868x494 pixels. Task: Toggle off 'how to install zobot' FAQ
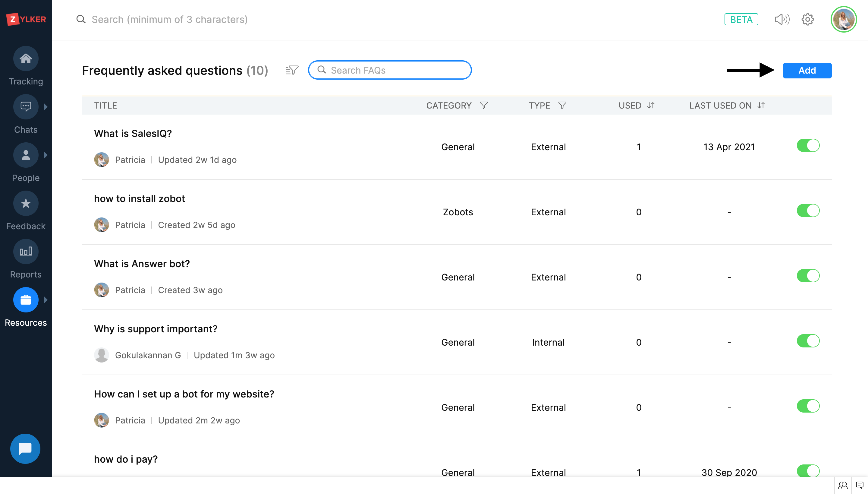(808, 211)
